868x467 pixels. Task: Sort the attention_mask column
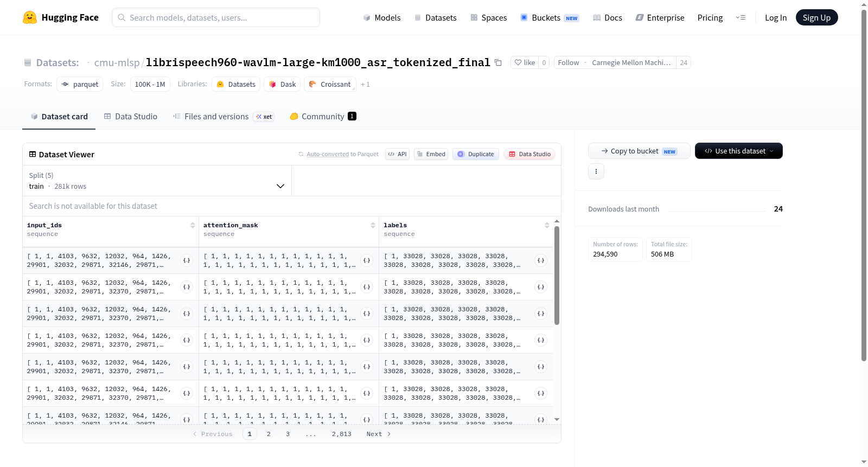pos(373,225)
